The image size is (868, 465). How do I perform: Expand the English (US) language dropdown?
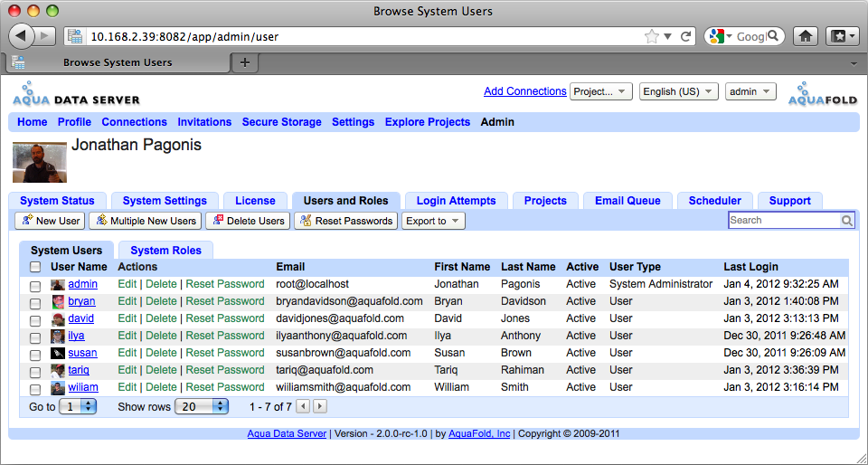coord(678,91)
